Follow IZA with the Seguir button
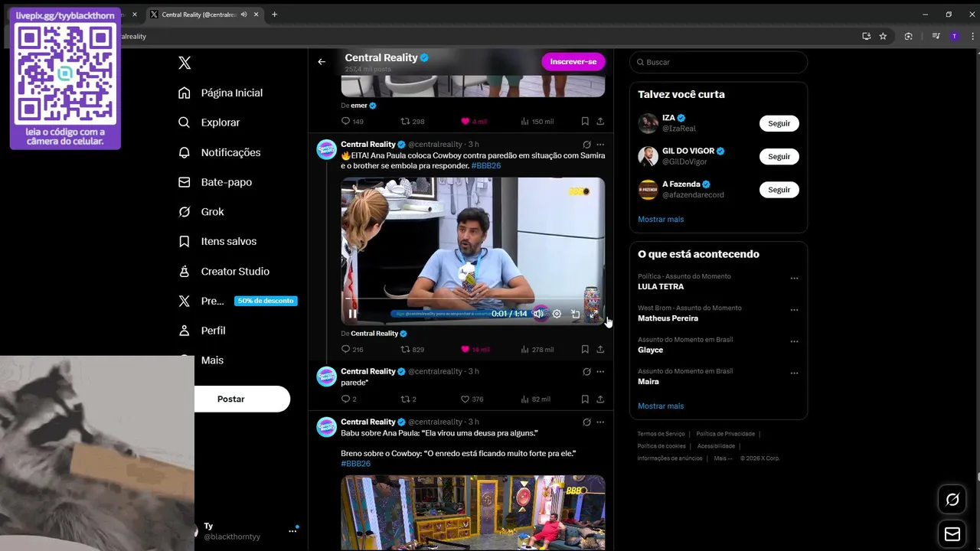The height and width of the screenshot is (551, 980). (779, 123)
